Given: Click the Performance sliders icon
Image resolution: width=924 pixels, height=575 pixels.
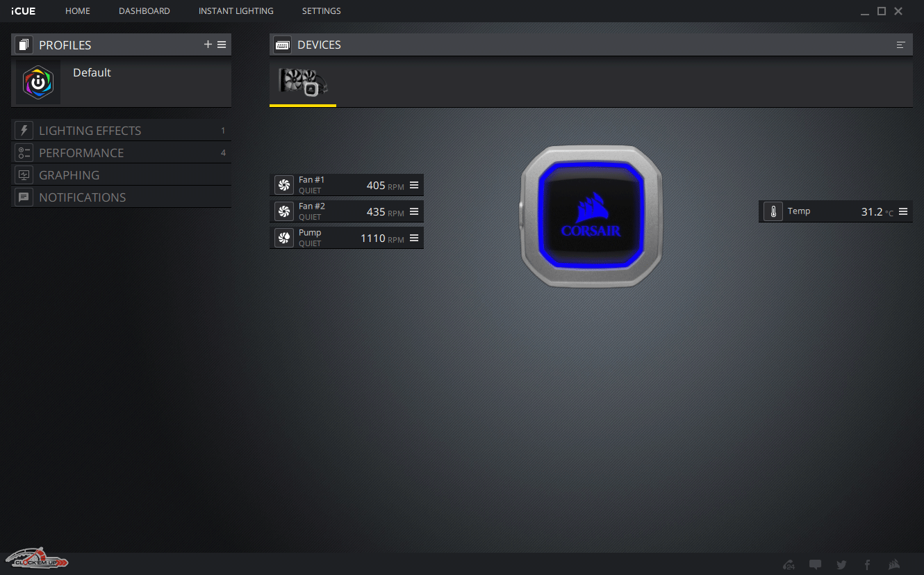Looking at the screenshot, I should coord(24,152).
